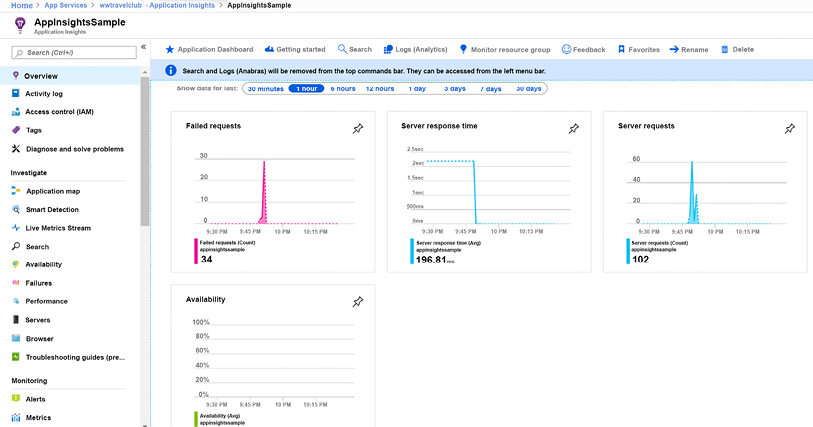Image resolution: width=813 pixels, height=427 pixels.
Task: Select the 3 days time range
Action: [455, 89]
